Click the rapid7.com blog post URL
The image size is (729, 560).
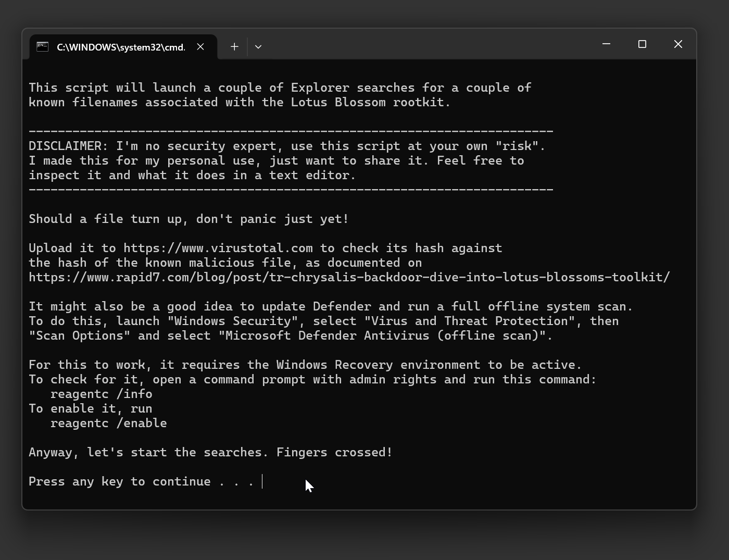pos(349,277)
